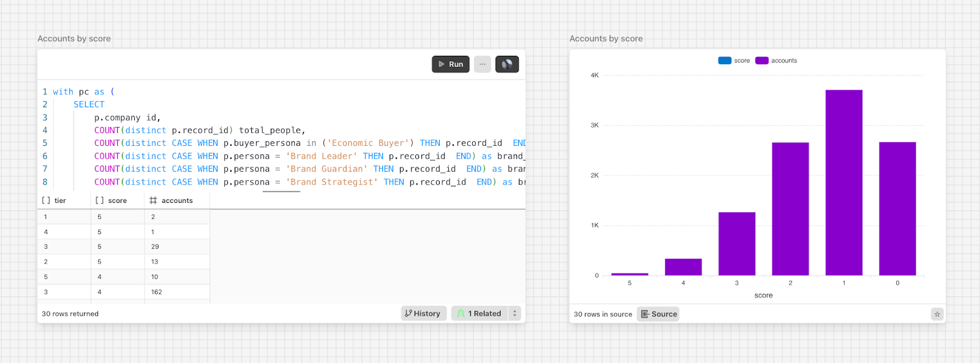Click the play icon in Run button
Viewport: 980px width, 363px height.
[x=441, y=64]
